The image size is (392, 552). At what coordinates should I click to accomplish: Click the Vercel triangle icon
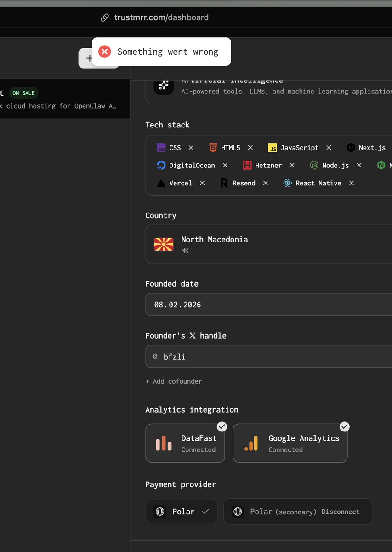tap(161, 183)
